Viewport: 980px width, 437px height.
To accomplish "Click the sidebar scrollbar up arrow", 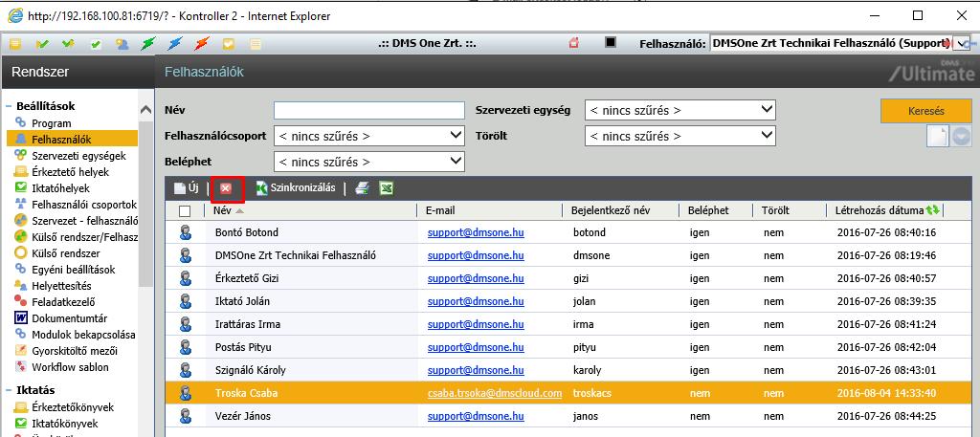I will [145, 110].
